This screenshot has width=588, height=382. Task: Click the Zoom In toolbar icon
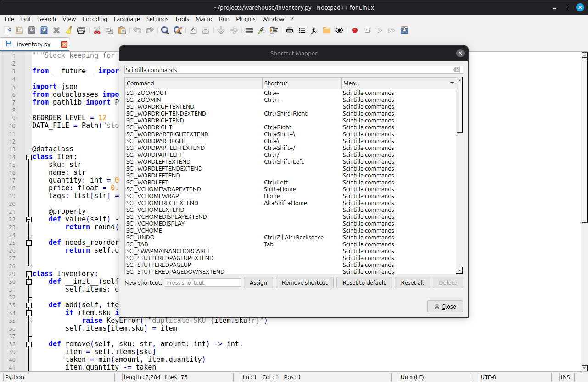(193, 30)
